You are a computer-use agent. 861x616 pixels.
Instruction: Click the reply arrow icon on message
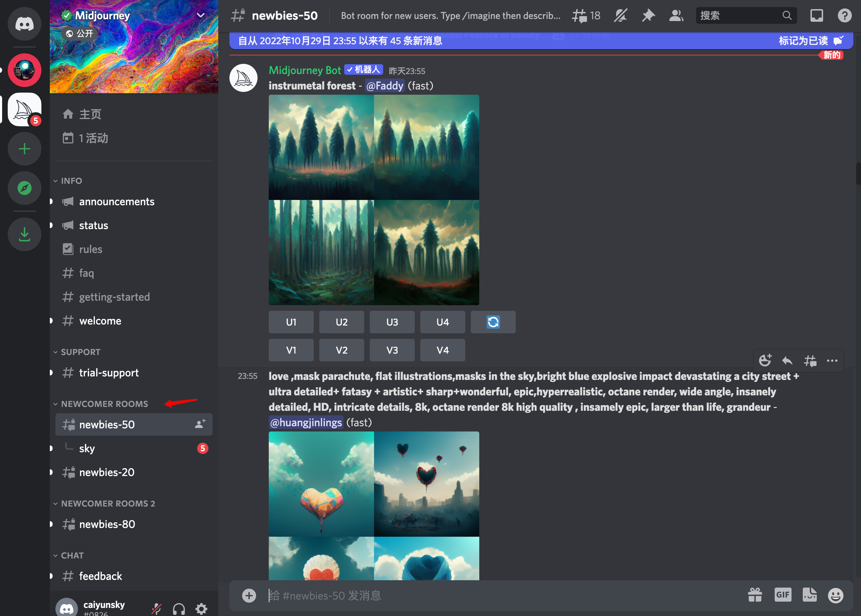pos(787,360)
